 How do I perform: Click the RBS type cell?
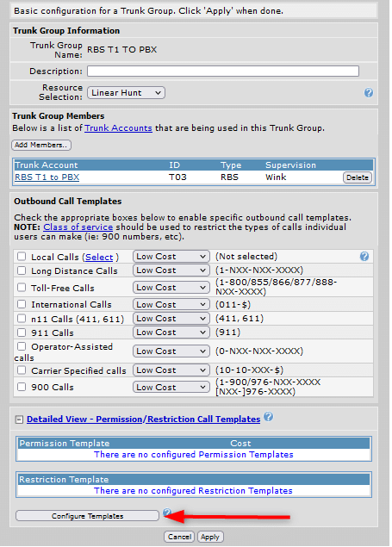point(229,177)
